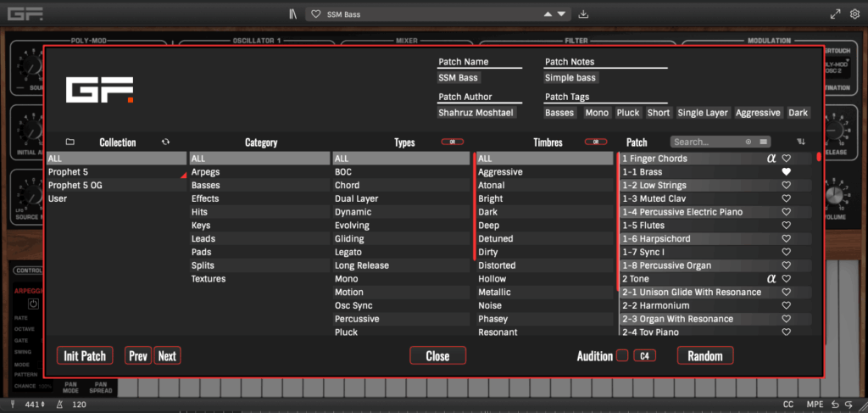Image resolution: width=868 pixels, height=413 pixels.
Task: Adjust the Release knob
Action: [x=834, y=131]
